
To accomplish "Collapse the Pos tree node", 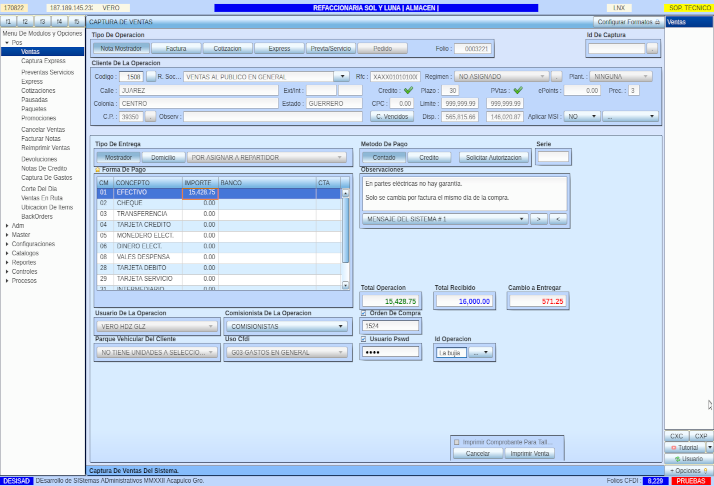I will [7, 42].
